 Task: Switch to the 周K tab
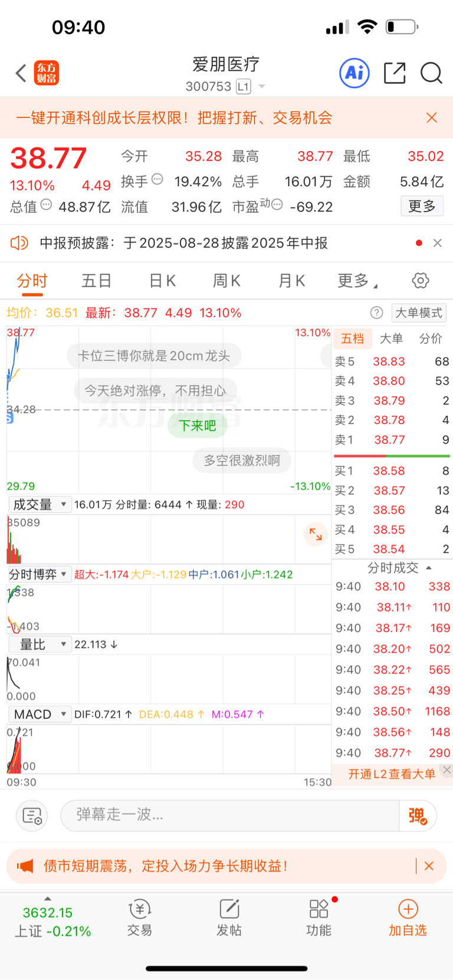(x=226, y=281)
